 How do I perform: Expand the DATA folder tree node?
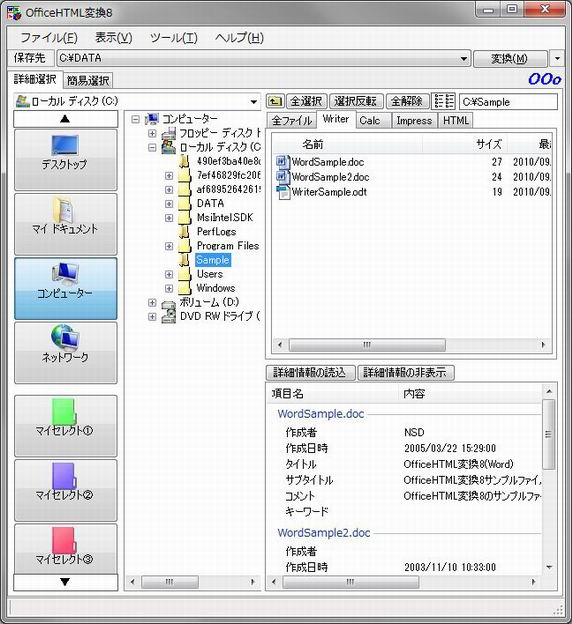coord(169,203)
